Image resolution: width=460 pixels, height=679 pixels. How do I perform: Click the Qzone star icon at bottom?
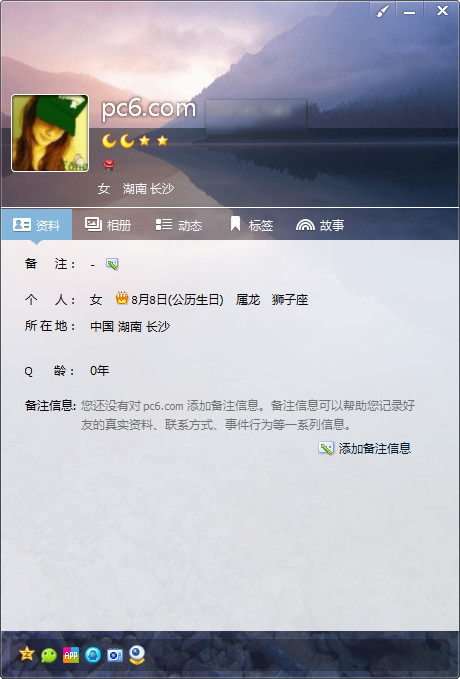27,654
